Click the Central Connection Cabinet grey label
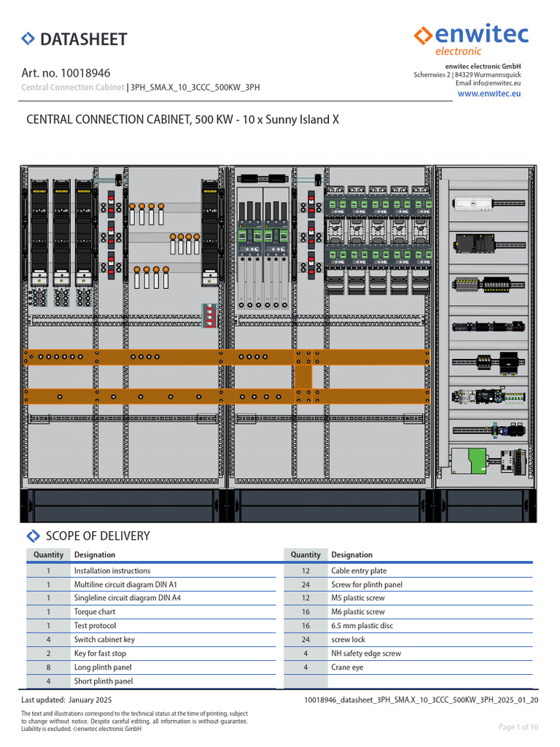 click(72, 88)
